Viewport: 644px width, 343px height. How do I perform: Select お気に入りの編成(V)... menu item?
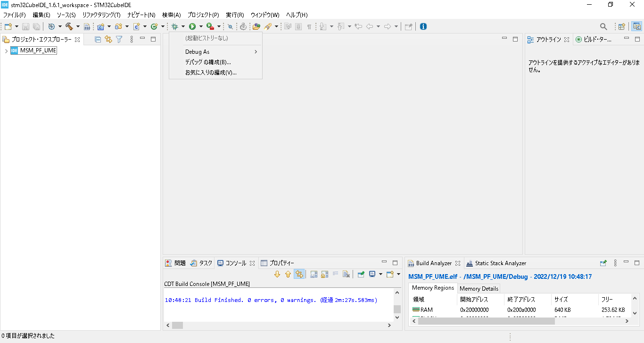[x=215, y=73]
